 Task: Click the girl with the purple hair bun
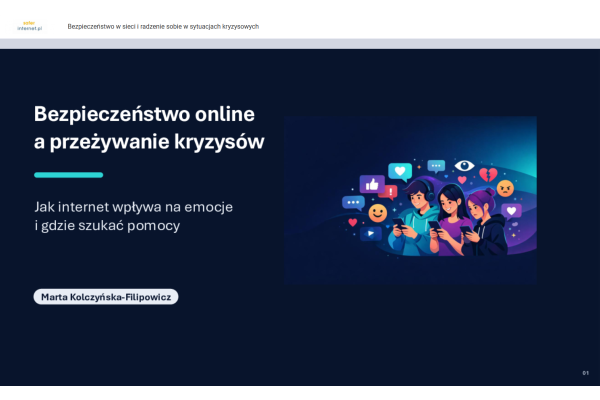point(488,222)
